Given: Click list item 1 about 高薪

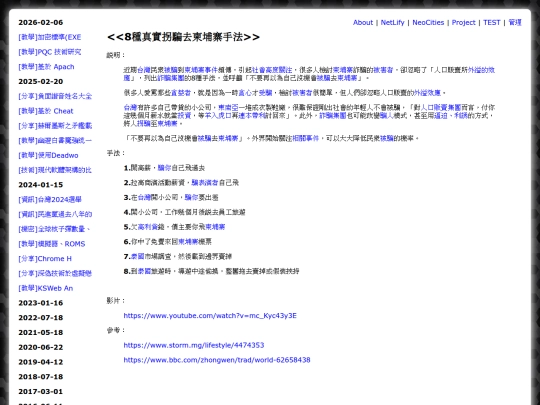Looking at the screenshot, I should (x=164, y=168).
